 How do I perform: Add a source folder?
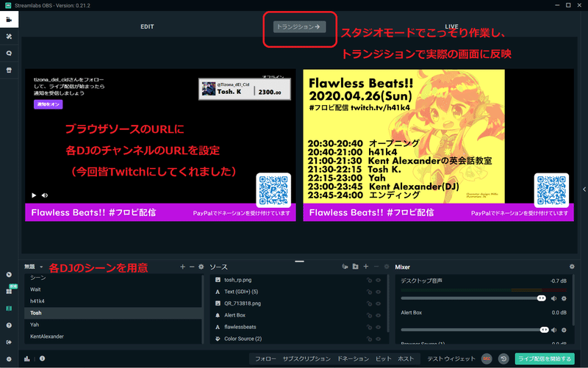[356, 267]
